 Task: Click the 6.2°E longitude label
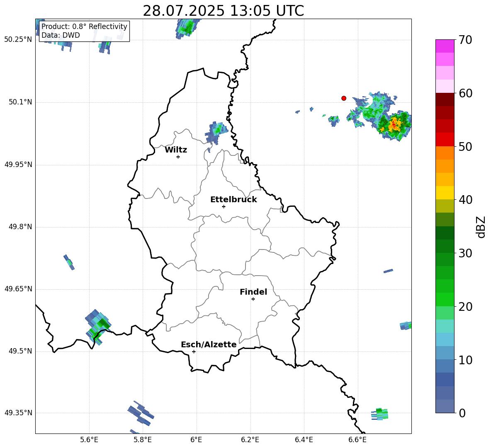pyautogui.click(x=250, y=440)
